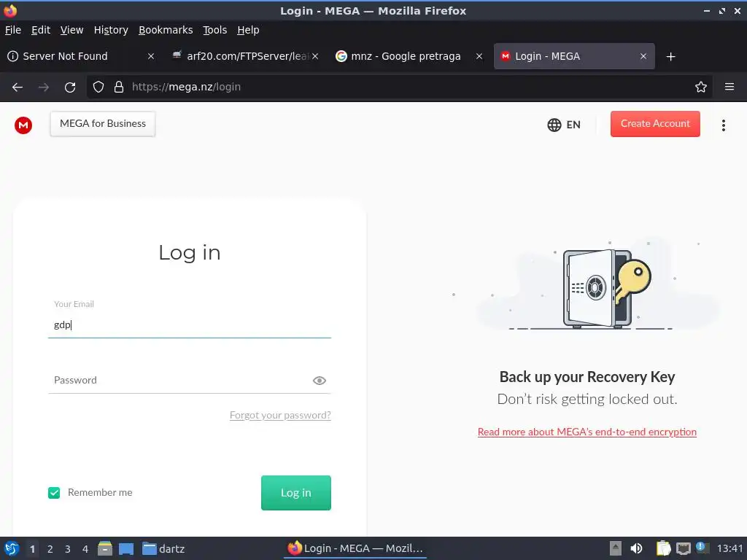
Task: Focus the Your Email input field
Action: (x=190, y=325)
